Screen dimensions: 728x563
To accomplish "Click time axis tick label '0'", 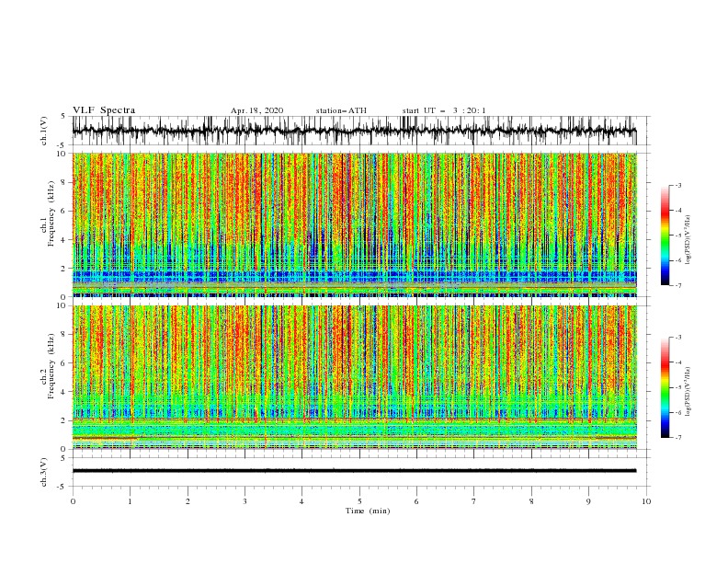I will [73, 501].
